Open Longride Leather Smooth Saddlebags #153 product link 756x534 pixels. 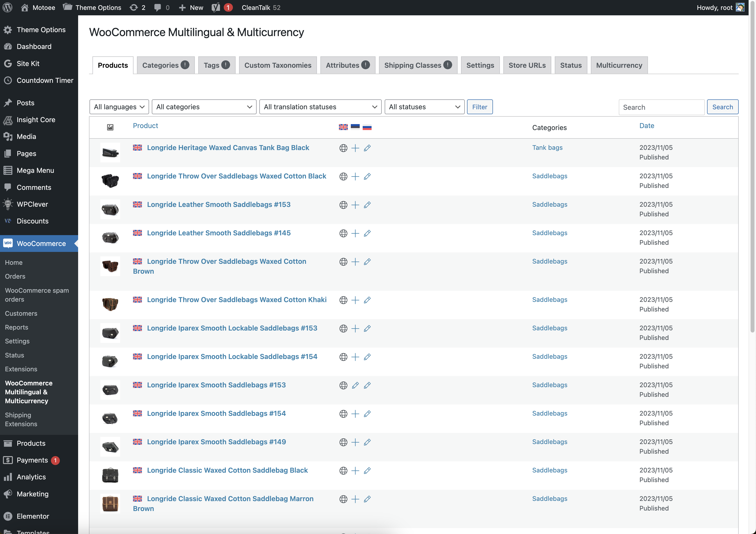click(x=219, y=204)
